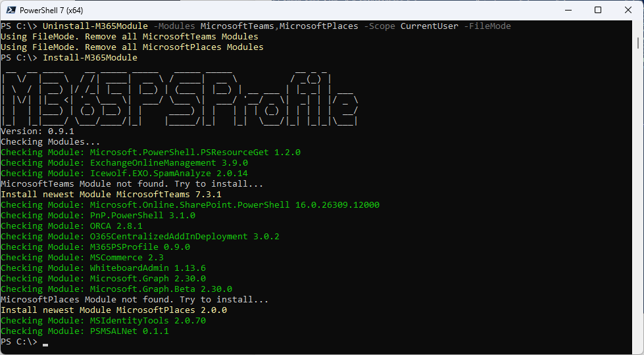Click the M365PSProfile 0.9.0 module line
The height and width of the screenshot is (355, 644).
tap(95, 247)
